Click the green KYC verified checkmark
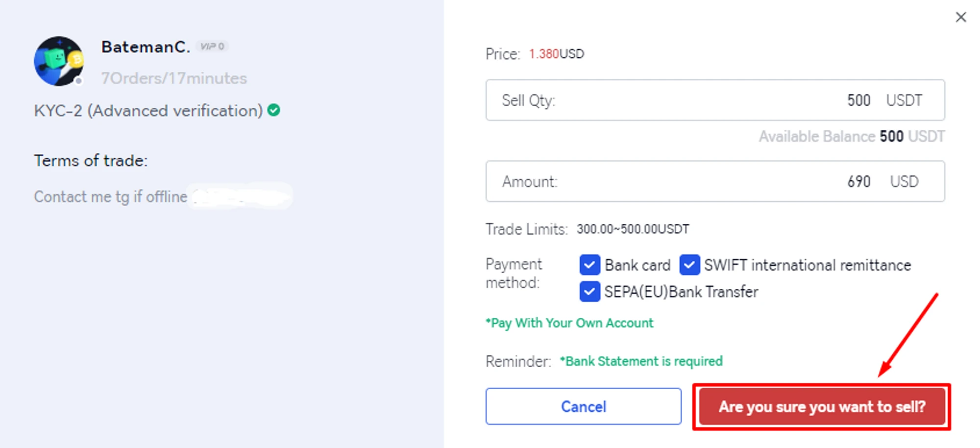Screen dimensions: 980x448 tap(274, 110)
